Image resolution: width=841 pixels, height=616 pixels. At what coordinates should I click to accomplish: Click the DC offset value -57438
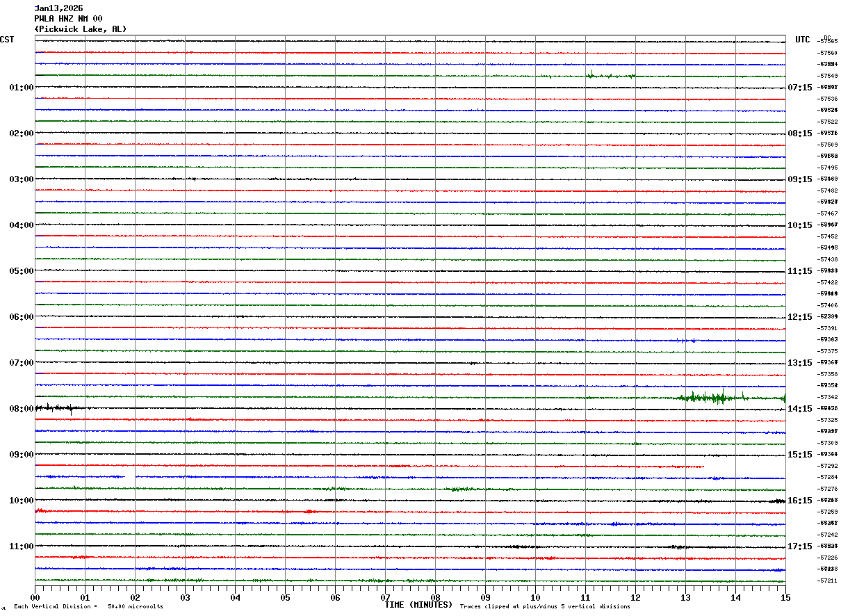[828, 259]
